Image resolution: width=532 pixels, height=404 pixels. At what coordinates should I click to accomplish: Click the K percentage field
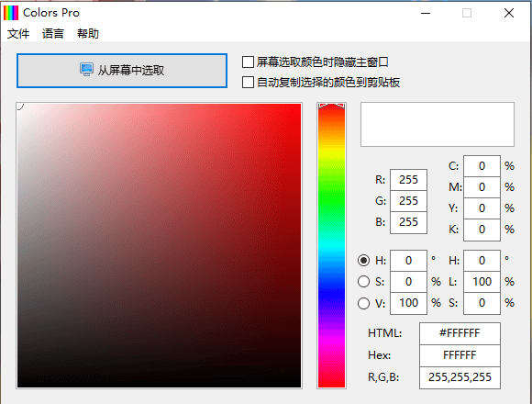point(482,230)
